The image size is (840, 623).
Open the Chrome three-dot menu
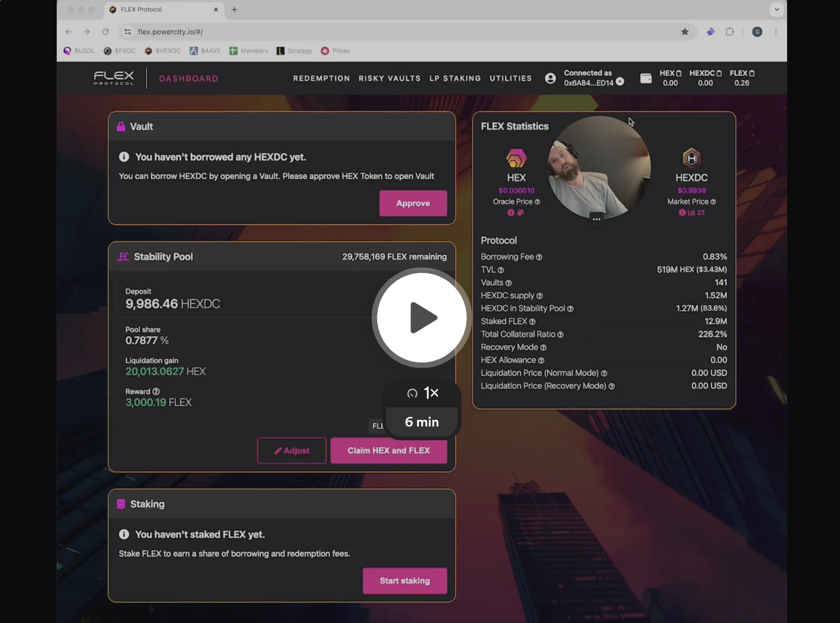click(776, 31)
